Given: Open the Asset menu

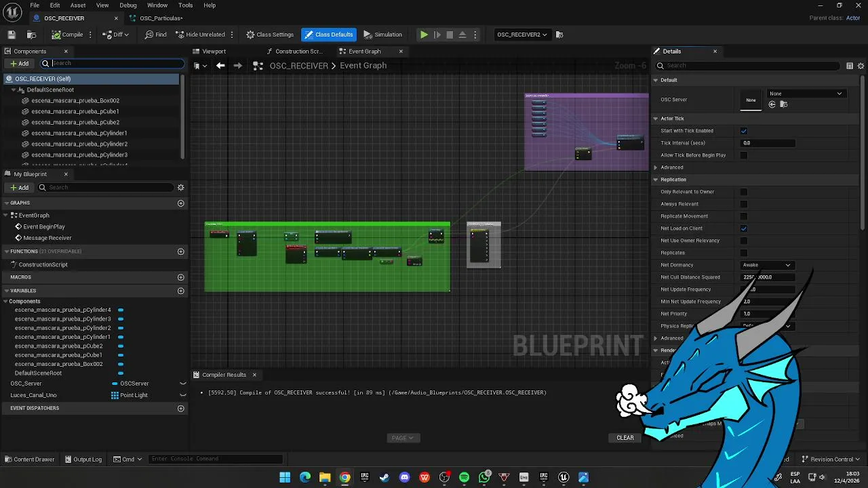Looking at the screenshot, I should pos(78,5).
